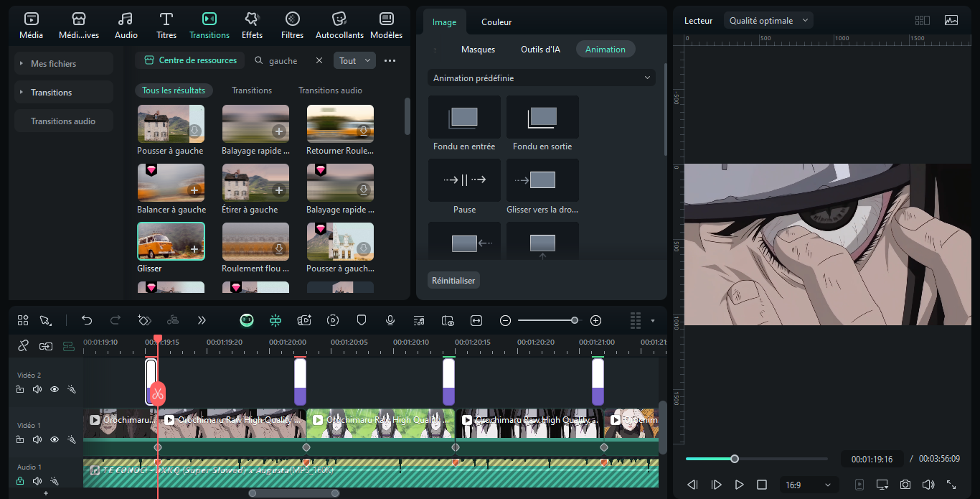Take a snapshot with the camera icon
The width and height of the screenshot is (980, 499).
905,485
